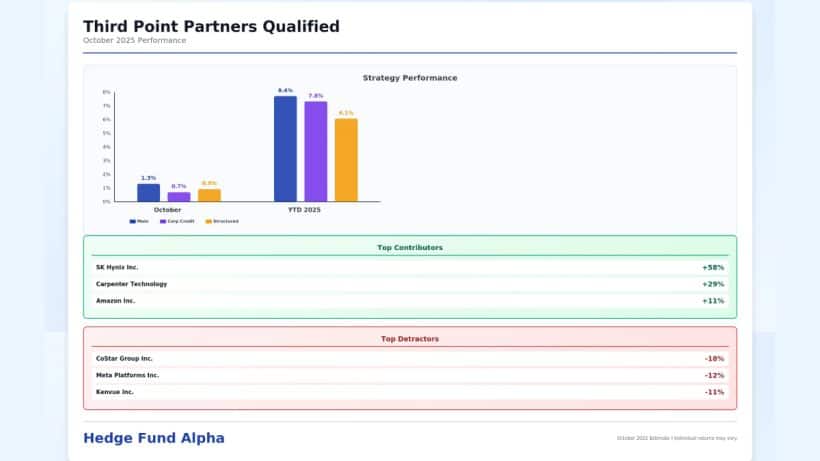820x461 pixels.
Task: Select the Kenvue Inc. detractor row
Action: 410,392
